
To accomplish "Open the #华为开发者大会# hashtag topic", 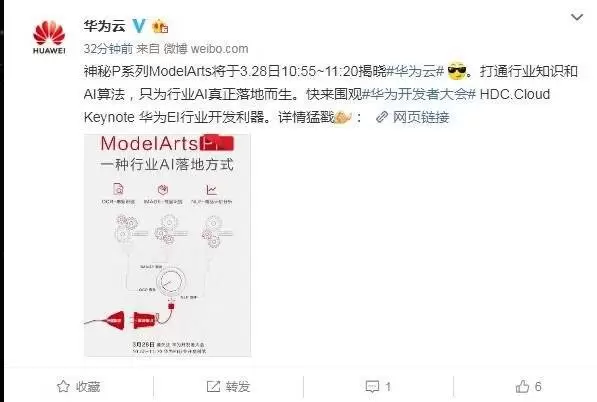I will point(418,94).
